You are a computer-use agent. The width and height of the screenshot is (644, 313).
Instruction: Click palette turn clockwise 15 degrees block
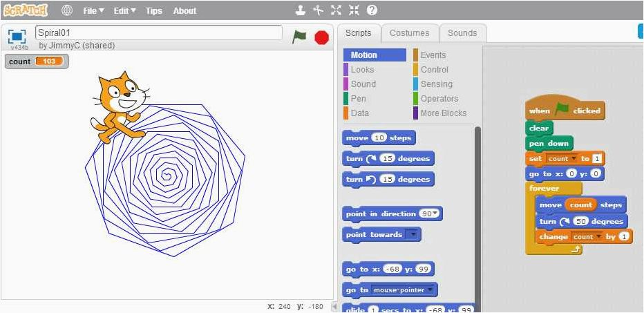(x=388, y=158)
